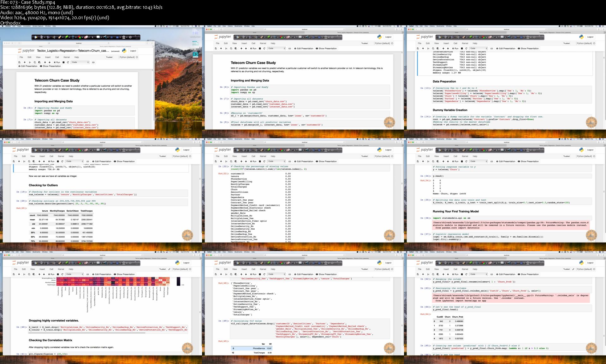Click the stop kernel square icon in the Checking for Outliers frame

(x=58, y=161)
